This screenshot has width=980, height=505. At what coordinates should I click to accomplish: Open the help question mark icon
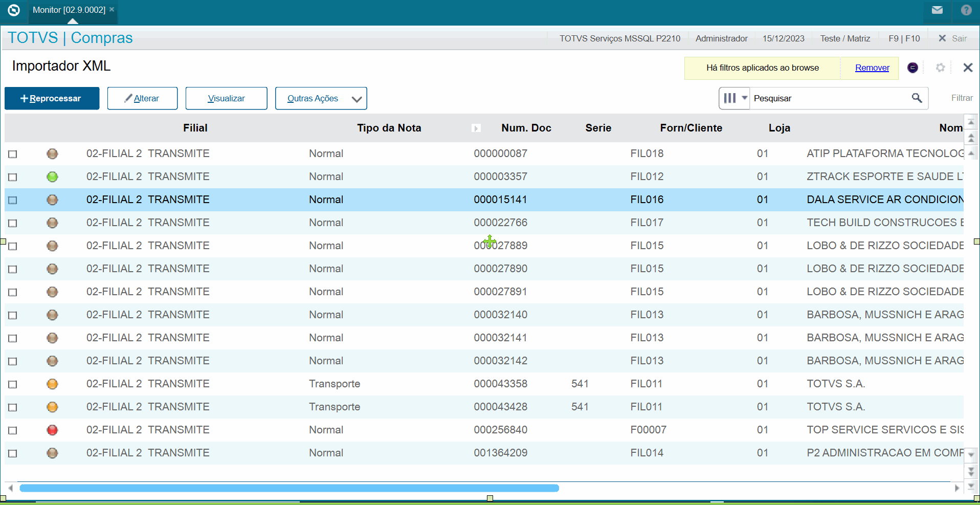click(x=966, y=10)
